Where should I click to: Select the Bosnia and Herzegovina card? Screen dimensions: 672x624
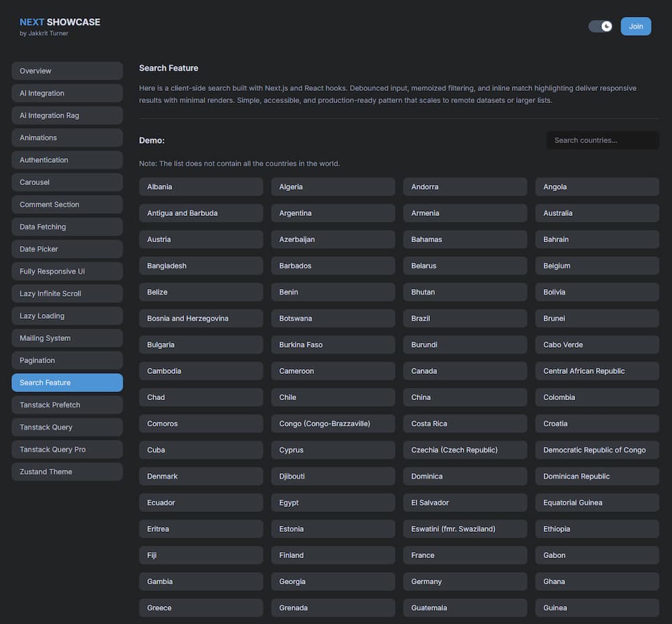pos(201,319)
